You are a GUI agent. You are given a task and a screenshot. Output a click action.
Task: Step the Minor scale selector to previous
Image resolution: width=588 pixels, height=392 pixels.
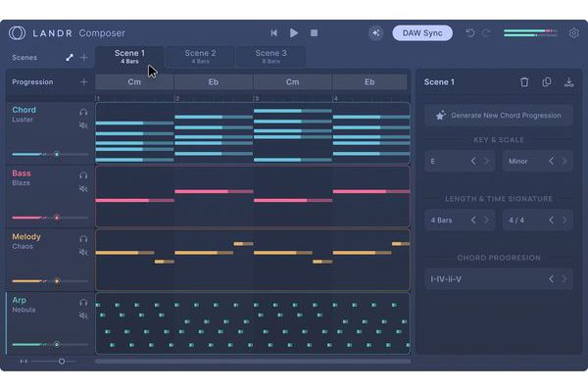(x=551, y=161)
